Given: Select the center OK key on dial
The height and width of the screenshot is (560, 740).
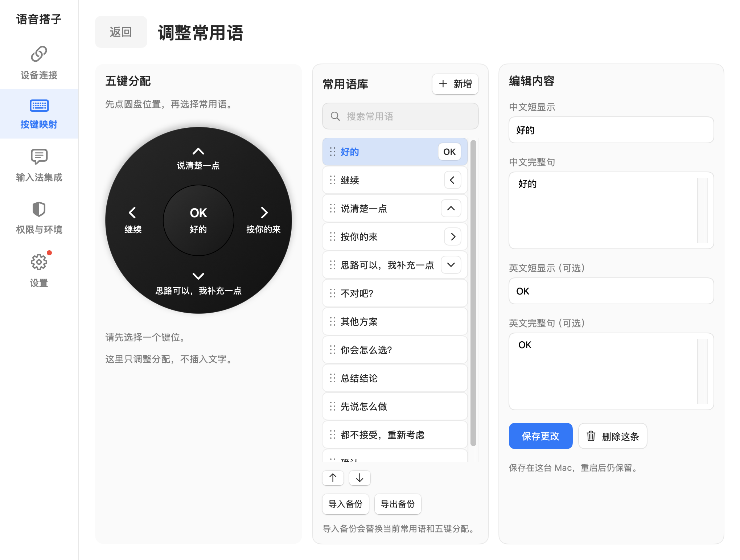Looking at the screenshot, I should pos(198,220).
